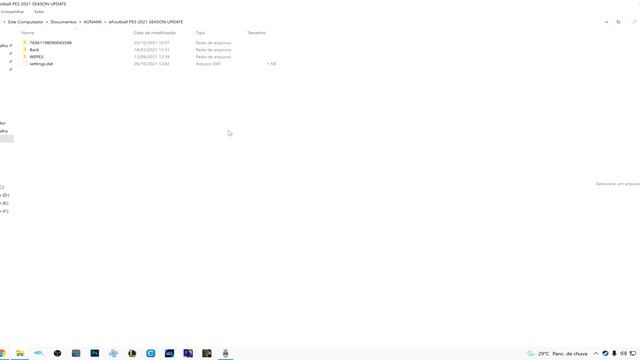Click the microphone tray icon
Screen dimensions: 640x360
pyautogui.click(x=614, y=353)
